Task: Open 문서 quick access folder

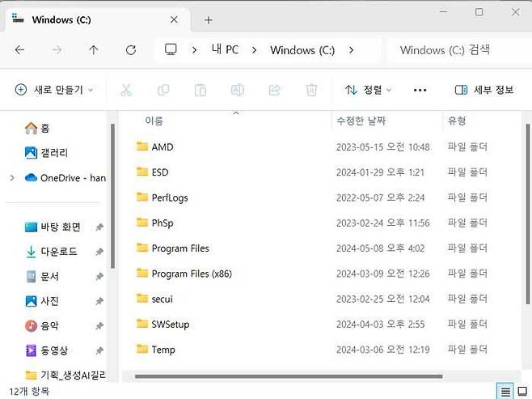Action: tap(42, 277)
